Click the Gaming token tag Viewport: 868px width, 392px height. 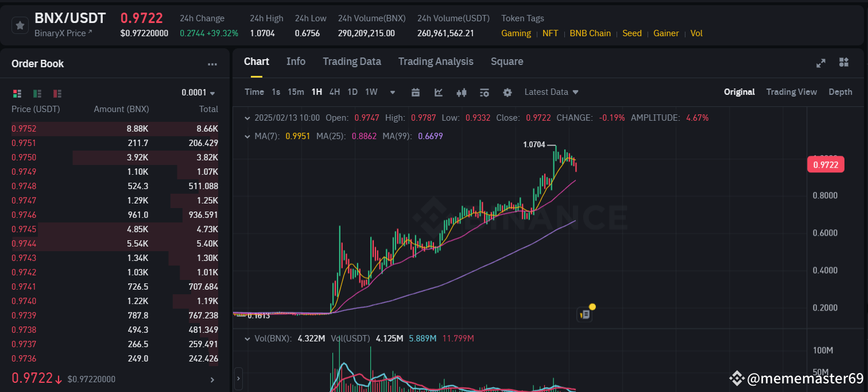coord(516,33)
